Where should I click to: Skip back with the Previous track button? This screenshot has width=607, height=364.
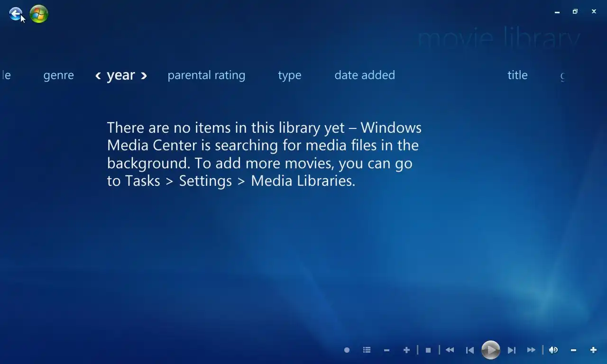(x=470, y=350)
